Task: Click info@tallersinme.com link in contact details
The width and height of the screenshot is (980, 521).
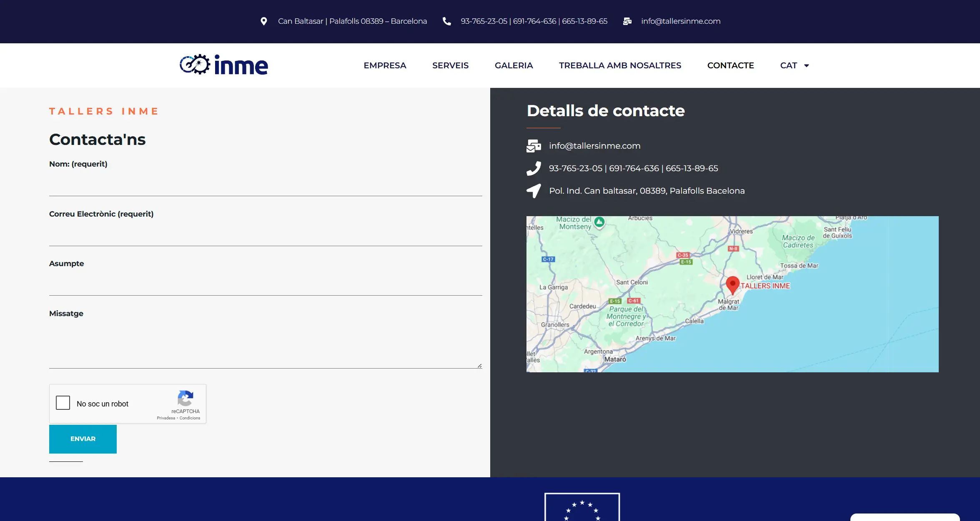Action: [594, 146]
